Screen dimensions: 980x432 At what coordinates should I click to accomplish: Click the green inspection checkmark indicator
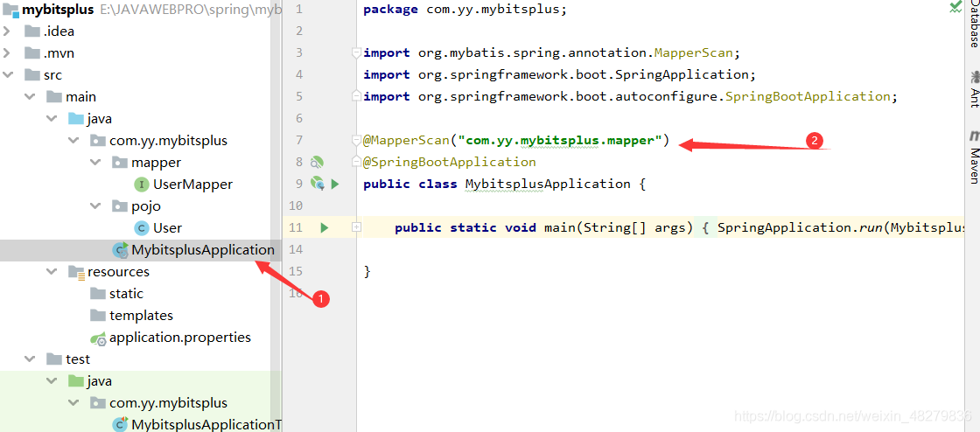(x=956, y=8)
